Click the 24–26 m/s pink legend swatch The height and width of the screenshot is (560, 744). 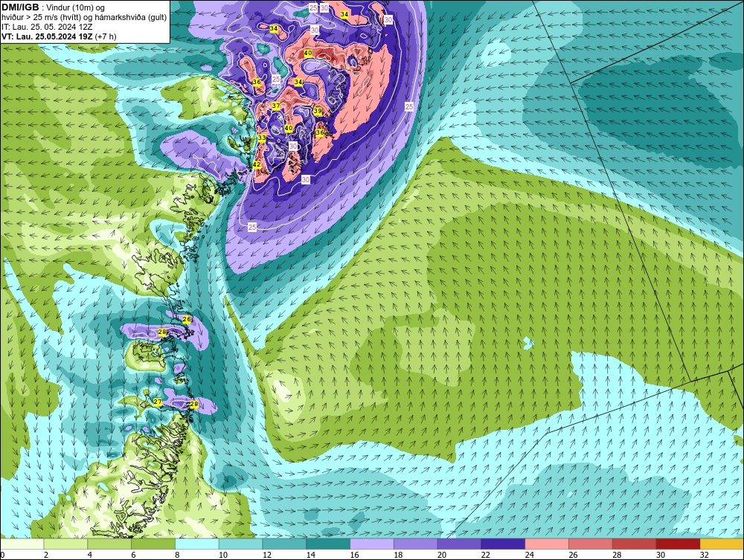[x=547, y=544]
